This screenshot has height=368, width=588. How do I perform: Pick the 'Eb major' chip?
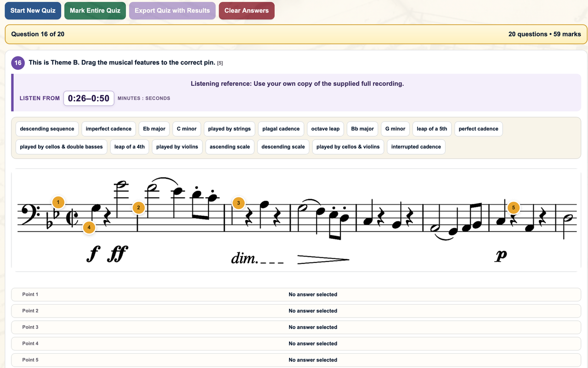pos(154,129)
